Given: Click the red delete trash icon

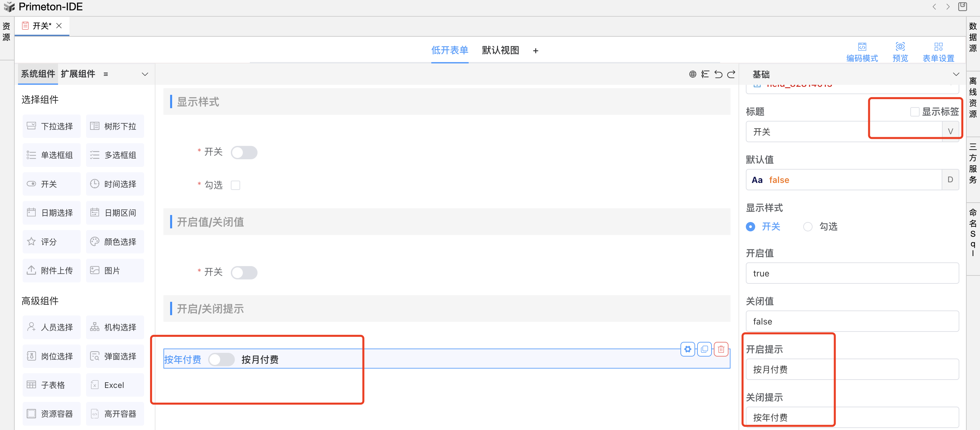Looking at the screenshot, I should 721,349.
